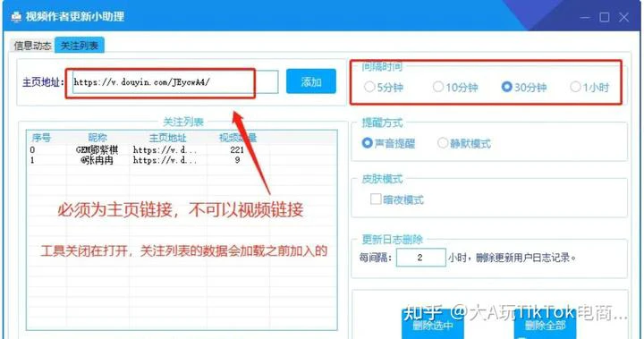Viewport: 644px width, 339px height.
Task: Choose the 30分钟 interval radio button
Action: click(x=524, y=87)
